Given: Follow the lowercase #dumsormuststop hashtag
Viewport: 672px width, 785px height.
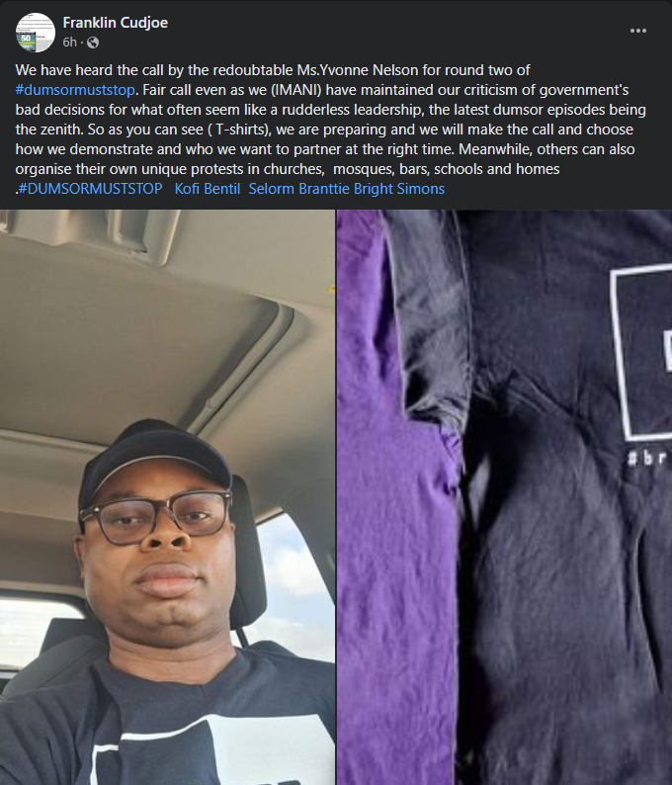Looking at the screenshot, I should [x=75, y=90].
